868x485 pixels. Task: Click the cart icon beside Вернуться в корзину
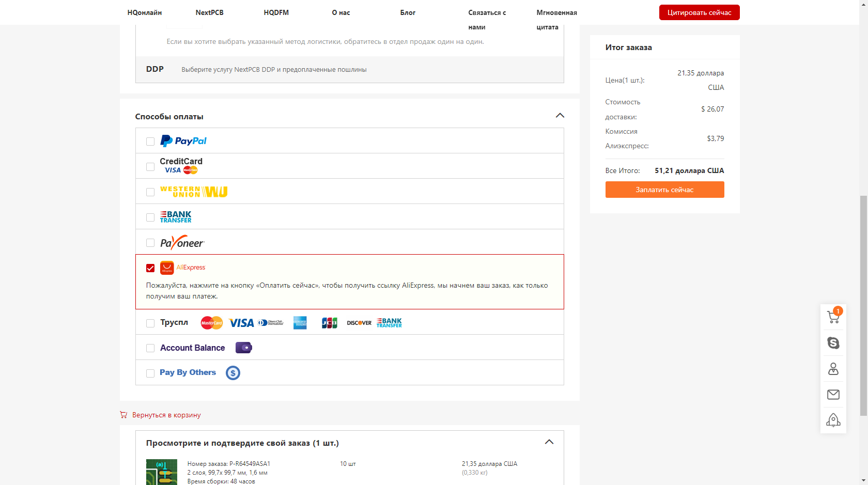point(123,415)
